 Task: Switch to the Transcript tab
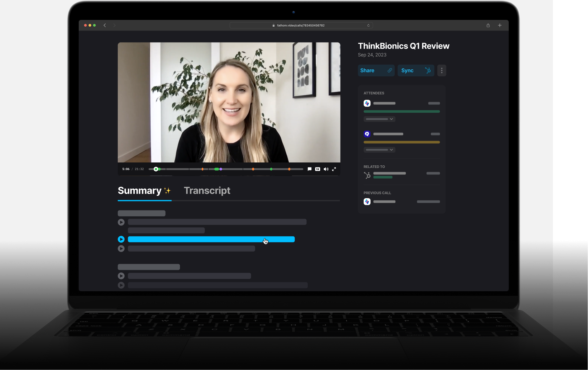[207, 191]
